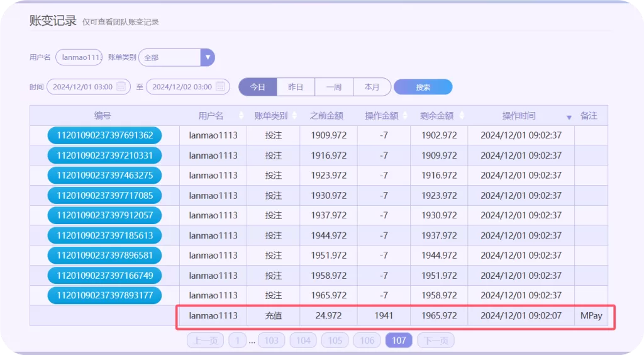Click the 编号 column header
The height and width of the screenshot is (355, 644).
103,116
